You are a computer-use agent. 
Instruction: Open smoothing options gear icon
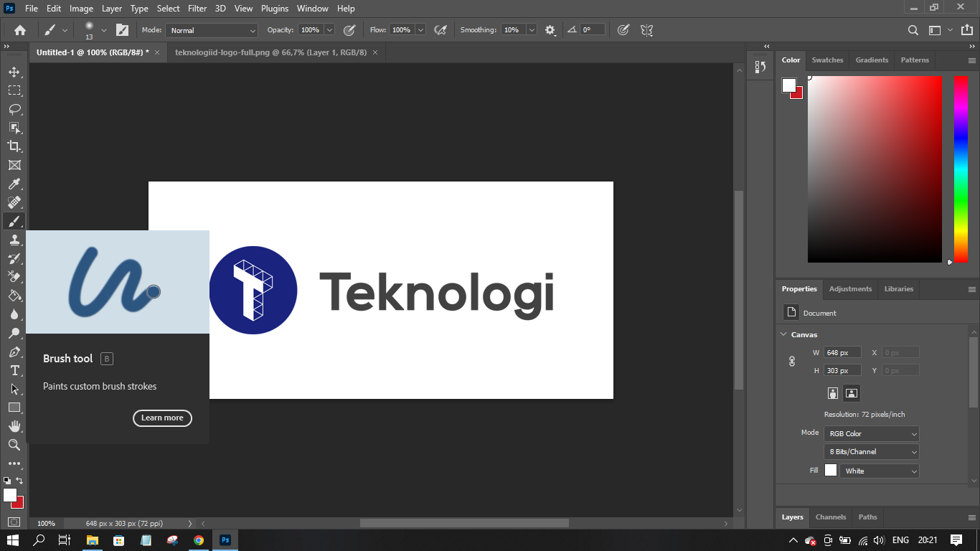(550, 30)
